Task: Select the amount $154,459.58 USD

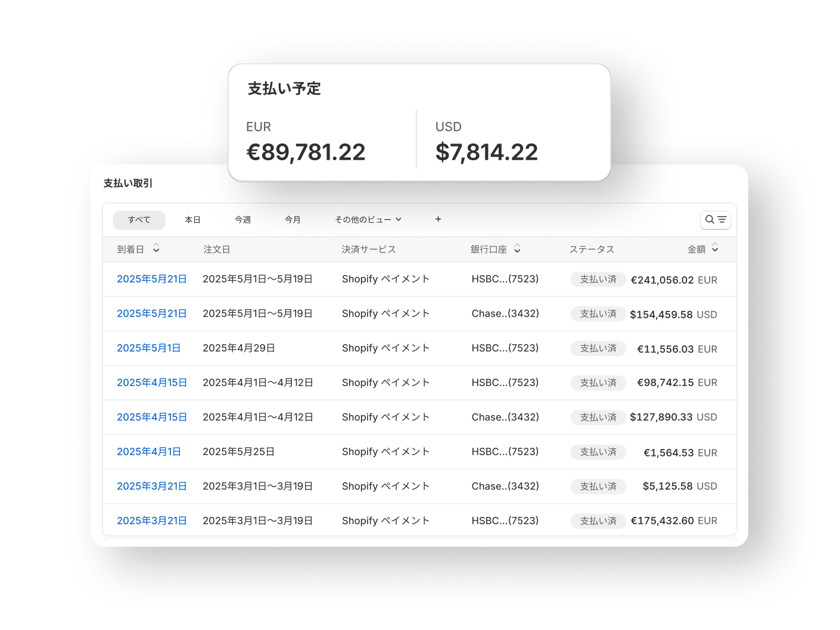Action: tap(674, 314)
